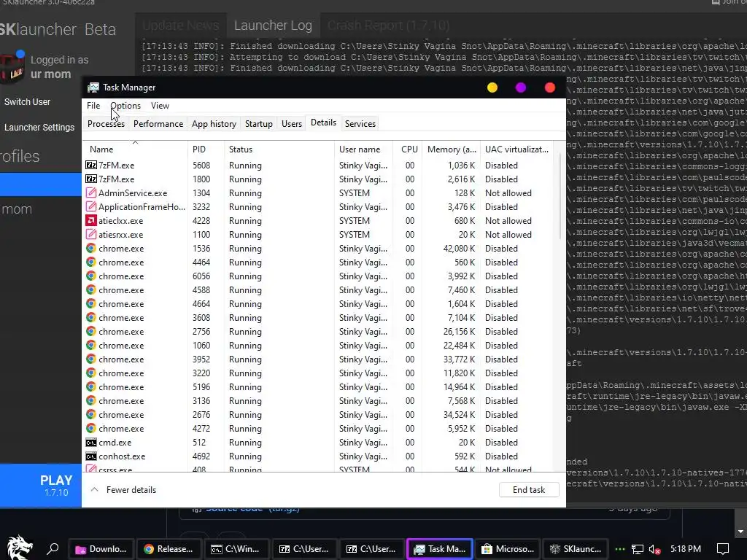
Task: Switch to the Services tab
Action: [x=360, y=124]
